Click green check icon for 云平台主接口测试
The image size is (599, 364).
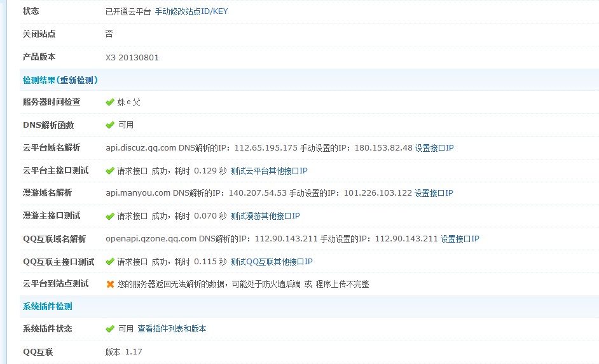[110, 171]
